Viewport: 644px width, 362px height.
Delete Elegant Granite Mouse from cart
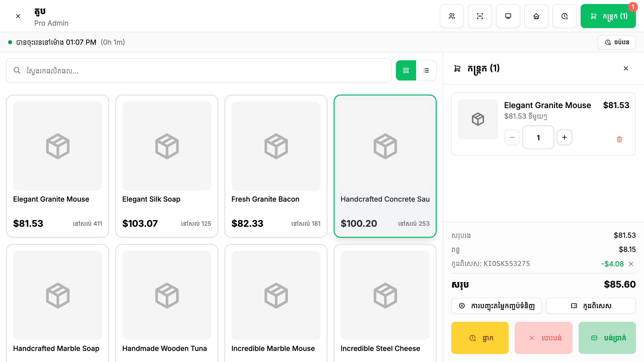pos(619,139)
